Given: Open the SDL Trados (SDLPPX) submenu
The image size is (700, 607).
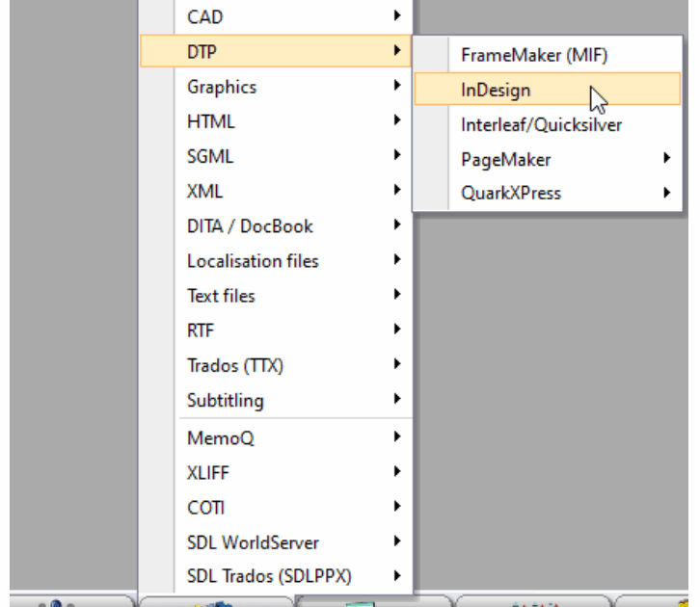Looking at the screenshot, I should (276, 576).
